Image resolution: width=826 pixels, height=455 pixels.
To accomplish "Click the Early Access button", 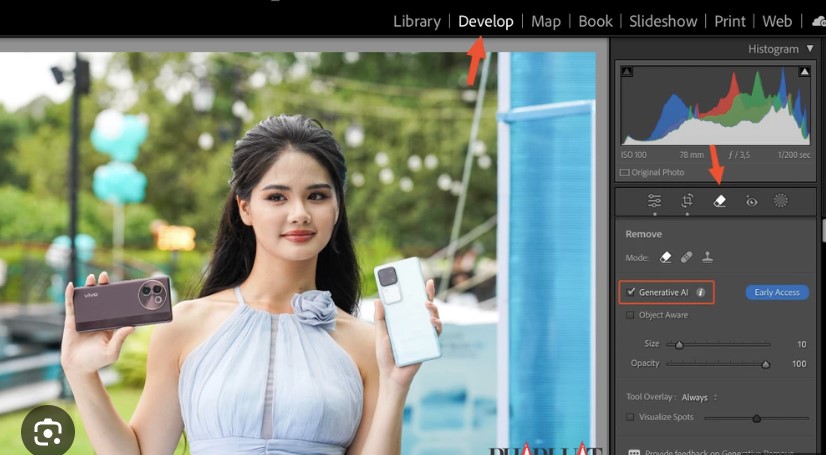I will coord(777,292).
